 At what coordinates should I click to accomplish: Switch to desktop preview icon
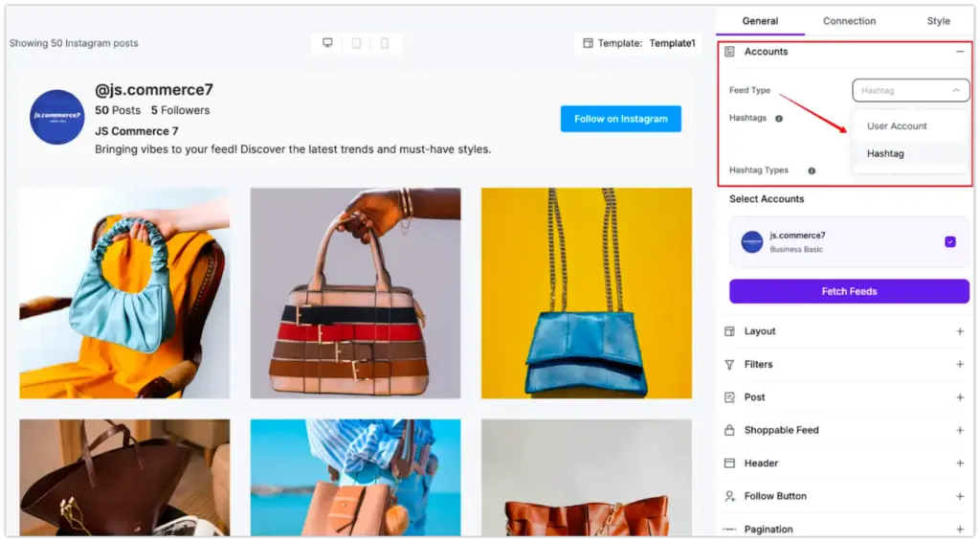[x=327, y=42]
